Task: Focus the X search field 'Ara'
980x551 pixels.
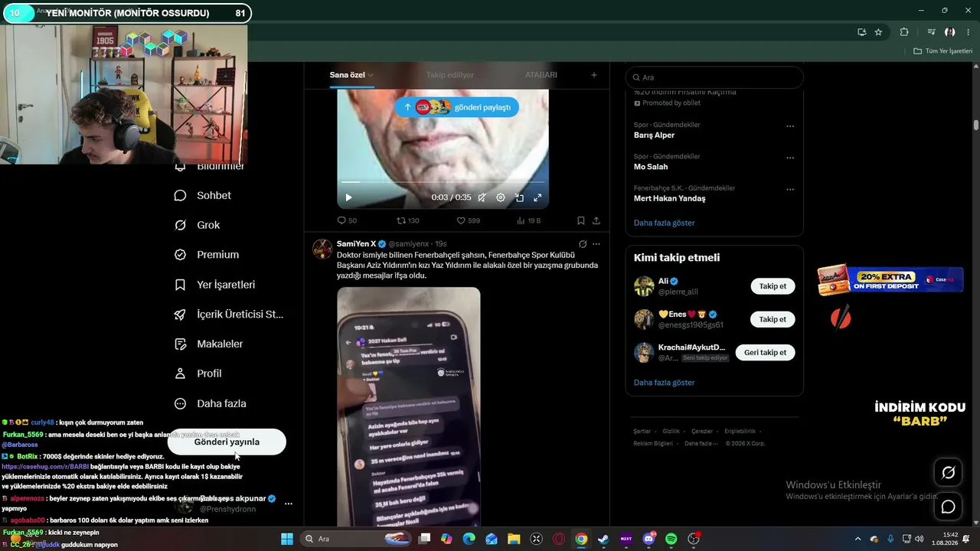Action: [714, 77]
